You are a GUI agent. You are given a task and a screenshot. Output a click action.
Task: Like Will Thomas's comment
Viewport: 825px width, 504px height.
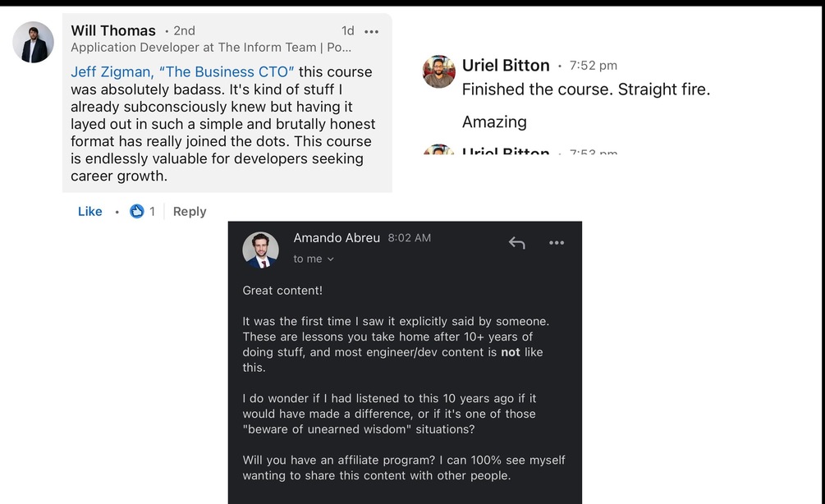click(x=90, y=211)
